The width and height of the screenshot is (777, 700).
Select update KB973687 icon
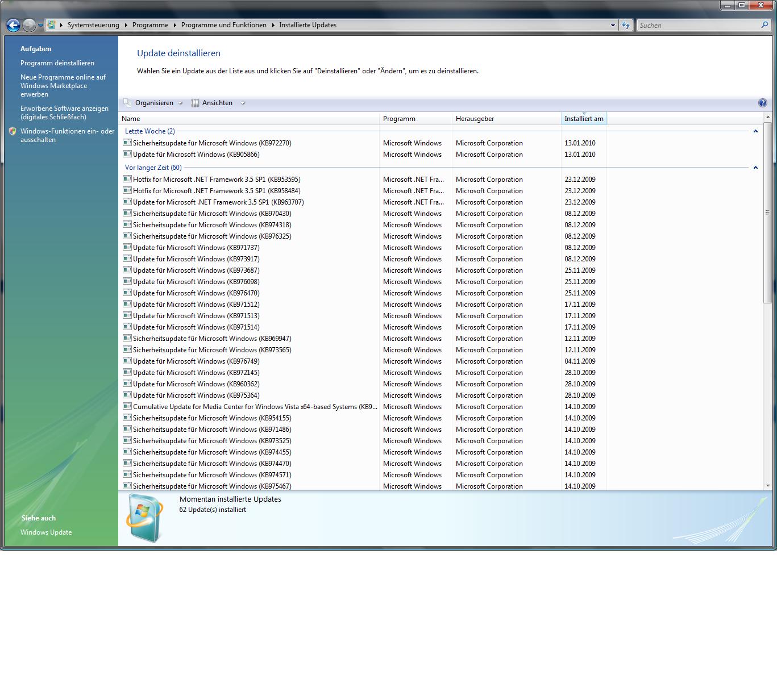(127, 270)
